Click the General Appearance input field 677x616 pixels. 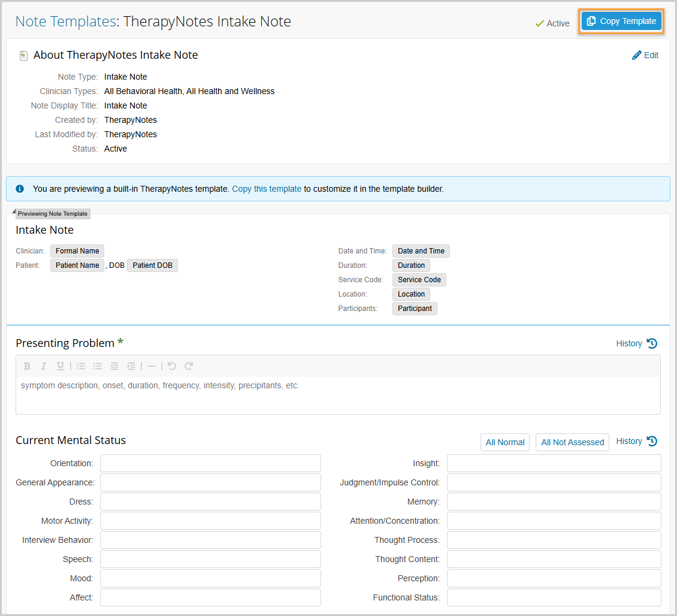tap(210, 482)
